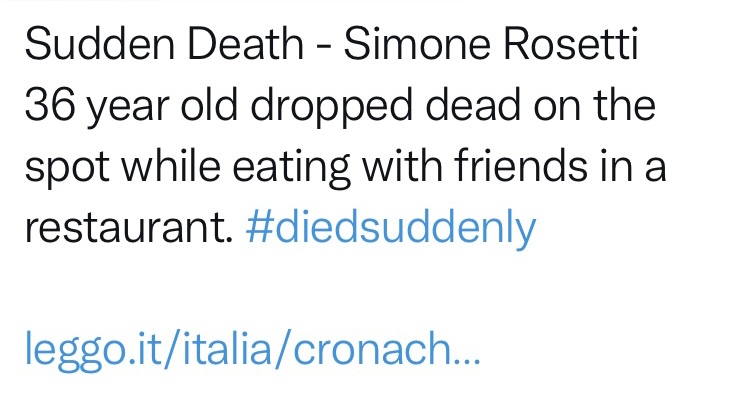
Task: Click the word eating
Action: tap(291, 167)
